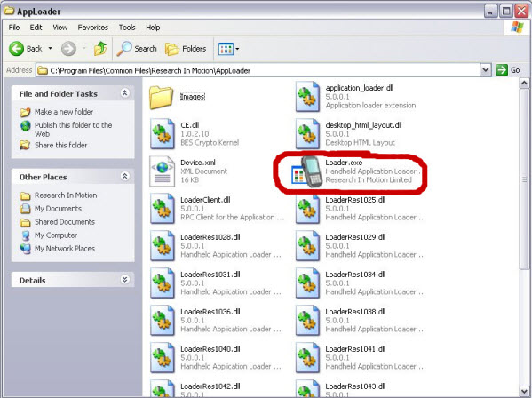Select the application_loader.dll icon
The image size is (532, 398).
(307, 97)
